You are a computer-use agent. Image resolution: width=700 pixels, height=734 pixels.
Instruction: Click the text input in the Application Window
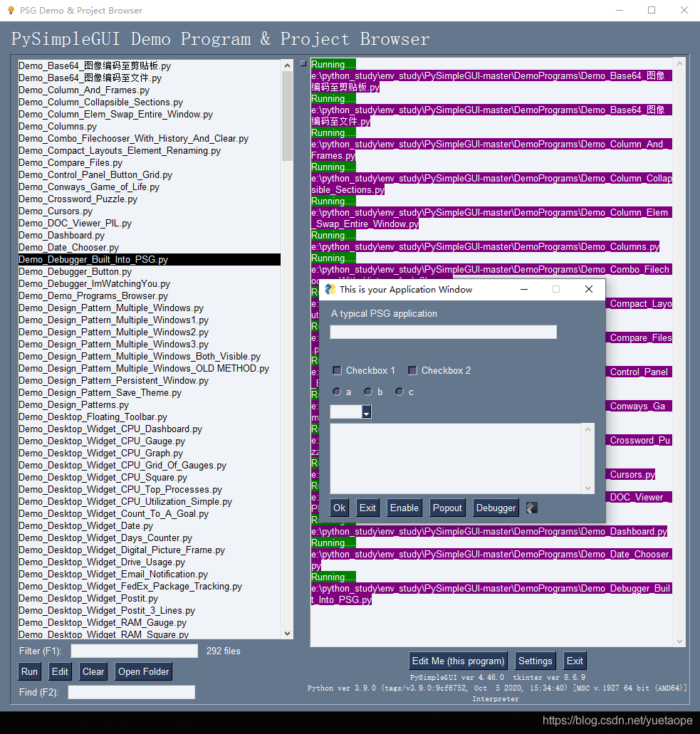(x=444, y=332)
